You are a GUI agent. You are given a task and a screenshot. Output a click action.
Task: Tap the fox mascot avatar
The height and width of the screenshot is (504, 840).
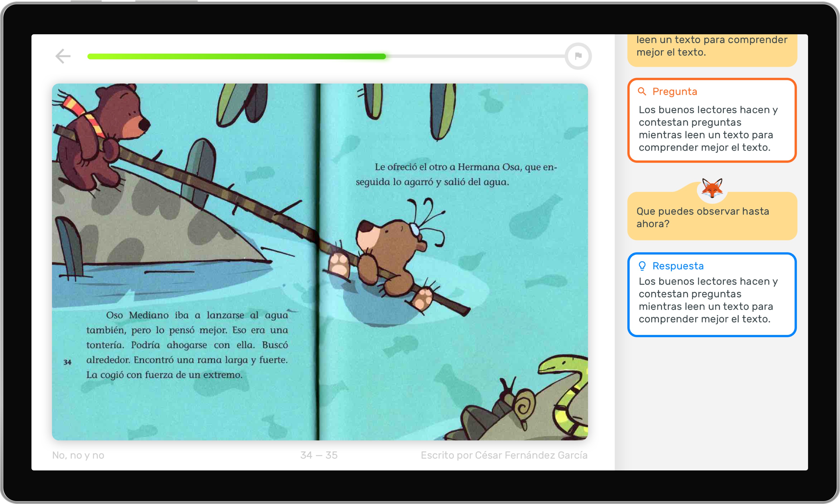click(x=712, y=189)
